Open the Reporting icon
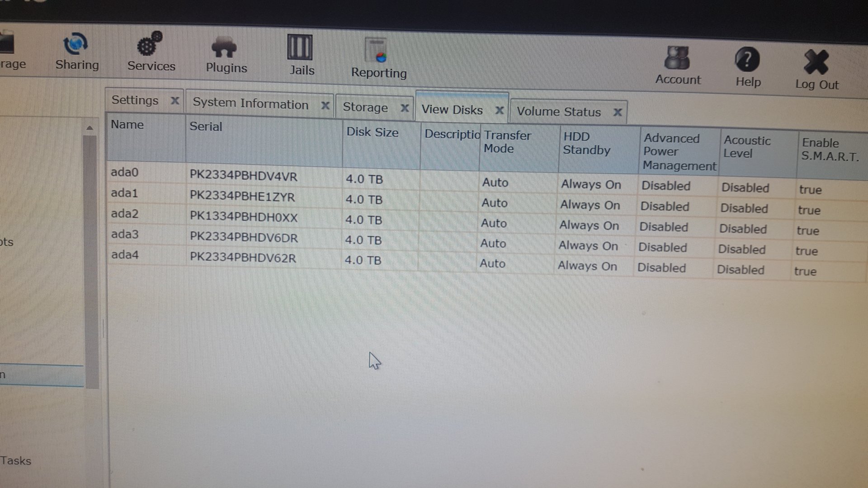 tap(376, 51)
